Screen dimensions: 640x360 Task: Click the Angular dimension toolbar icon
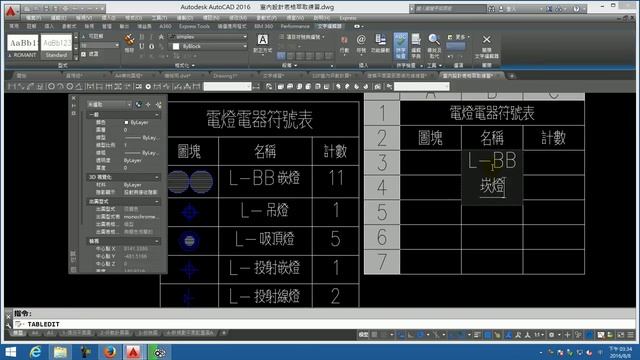tap(79, 87)
